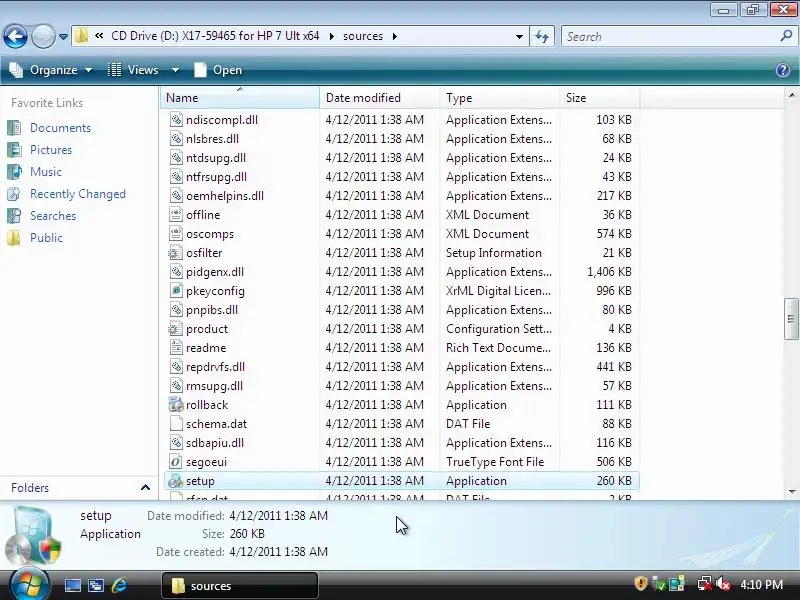Click the Switch between windows quick launch icon
The height and width of the screenshot is (600, 800).
point(96,585)
